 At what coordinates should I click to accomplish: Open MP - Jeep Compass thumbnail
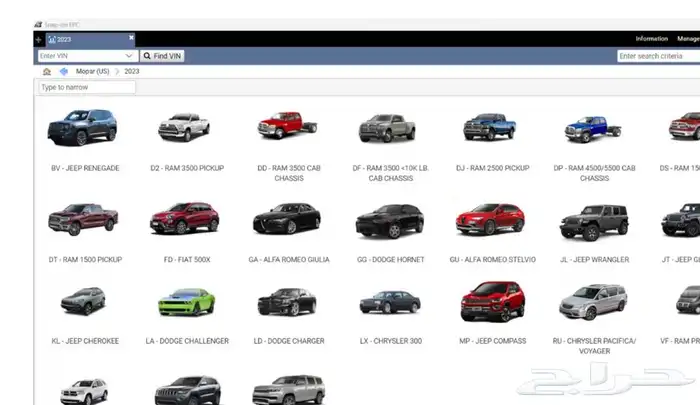(493, 301)
